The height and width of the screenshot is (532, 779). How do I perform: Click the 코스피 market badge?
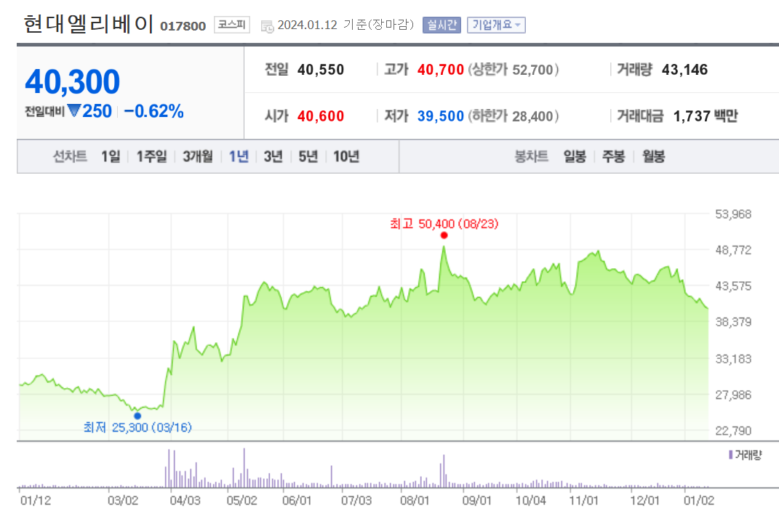(x=232, y=24)
